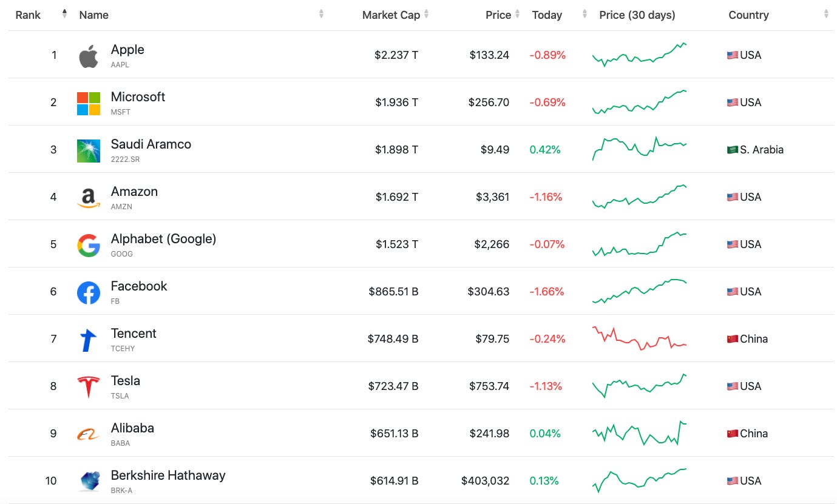Viewport: 837px width, 504px height.
Task: Click the Tesla logo icon
Action: point(89,387)
